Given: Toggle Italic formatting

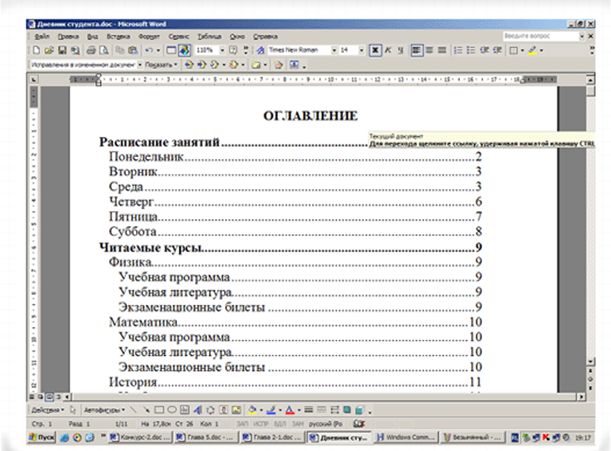Looking at the screenshot, I should (388, 50).
